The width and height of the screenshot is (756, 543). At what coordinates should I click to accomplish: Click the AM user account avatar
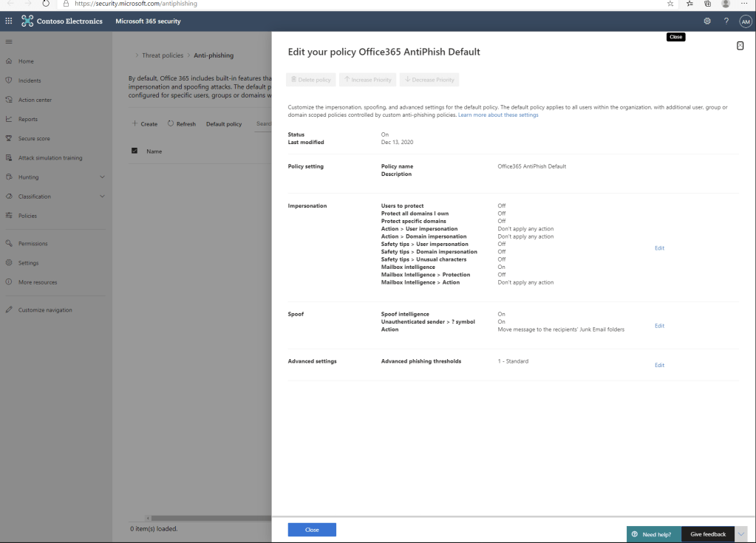pos(744,21)
